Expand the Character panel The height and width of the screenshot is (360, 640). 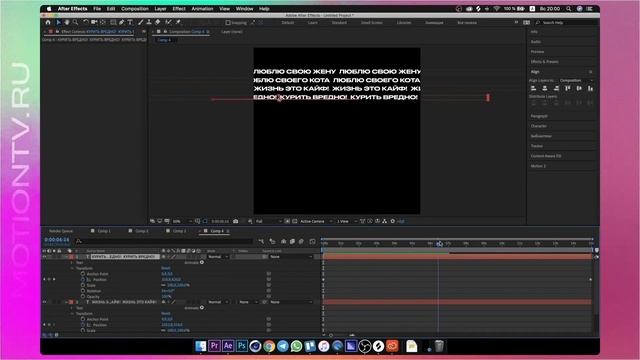tap(538, 126)
